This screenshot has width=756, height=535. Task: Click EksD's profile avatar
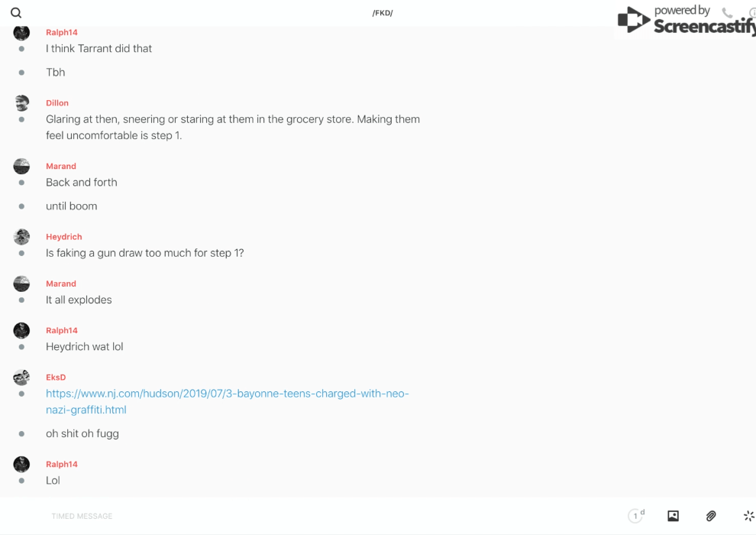coord(21,378)
